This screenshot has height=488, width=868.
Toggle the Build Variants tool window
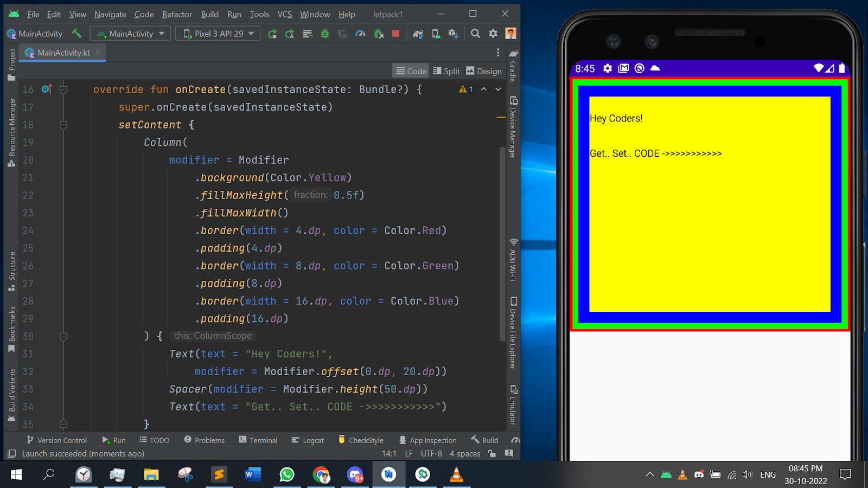(11, 395)
